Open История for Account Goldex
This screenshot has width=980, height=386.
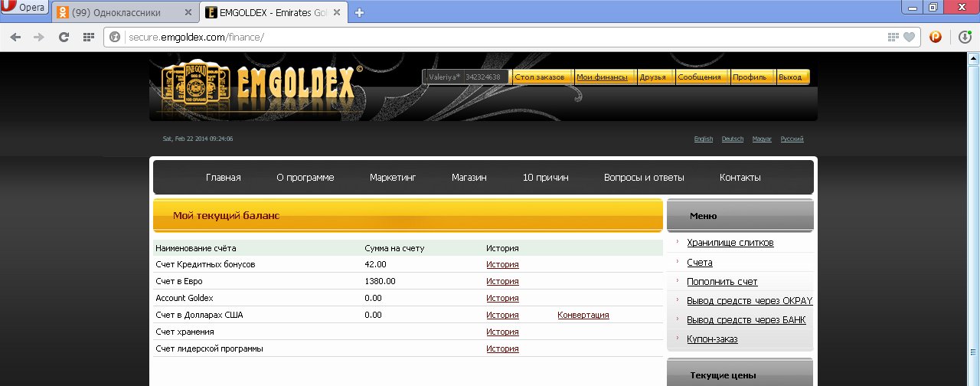coord(502,298)
